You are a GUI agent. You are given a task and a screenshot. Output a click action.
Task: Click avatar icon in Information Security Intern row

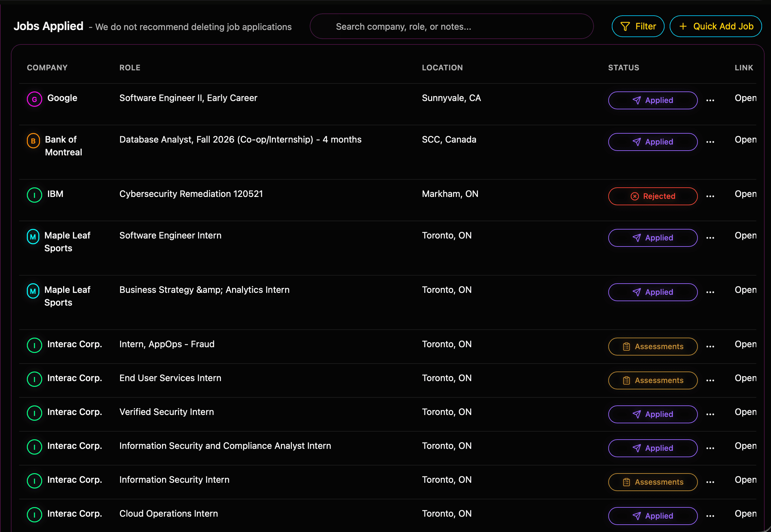tap(34, 481)
